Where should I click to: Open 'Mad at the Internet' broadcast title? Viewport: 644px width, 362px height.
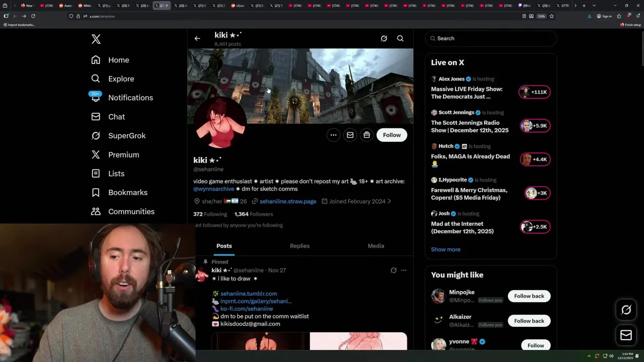pyautogui.click(x=462, y=227)
